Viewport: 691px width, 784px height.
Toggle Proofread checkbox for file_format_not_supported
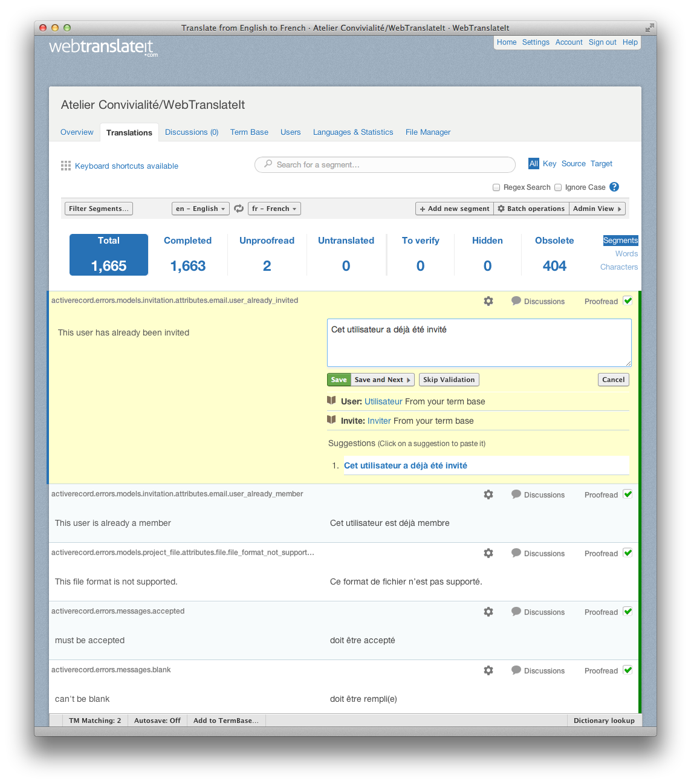click(x=628, y=552)
